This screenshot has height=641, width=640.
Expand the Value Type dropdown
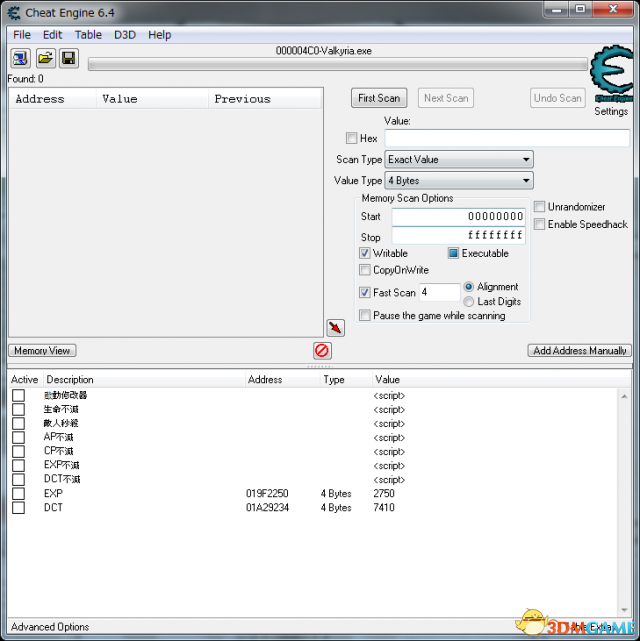tap(459, 181)
